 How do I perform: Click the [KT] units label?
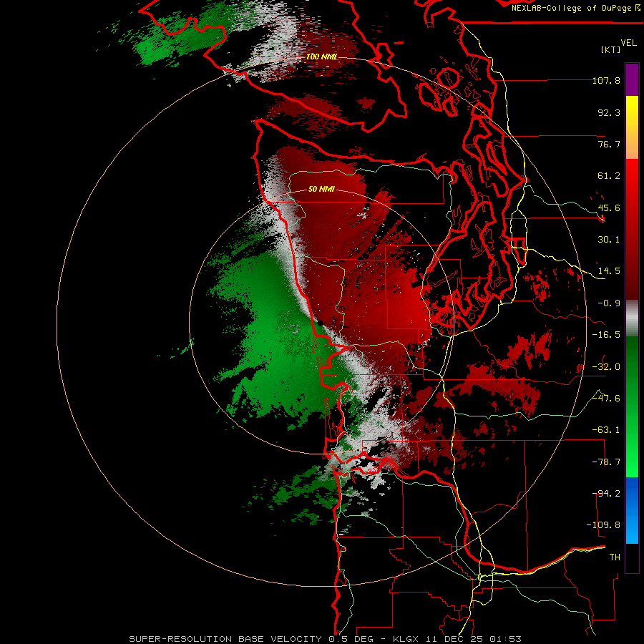coord(611,49)
